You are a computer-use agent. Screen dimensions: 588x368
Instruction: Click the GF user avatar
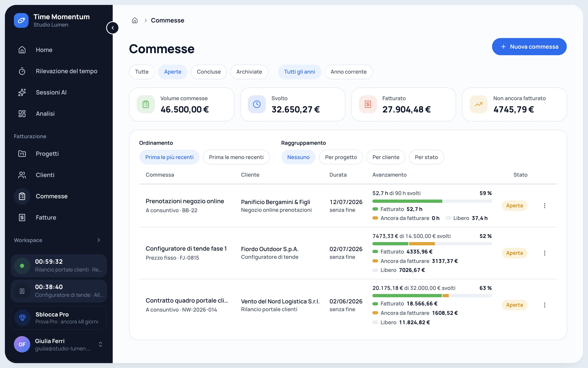(x=22, y=344)
